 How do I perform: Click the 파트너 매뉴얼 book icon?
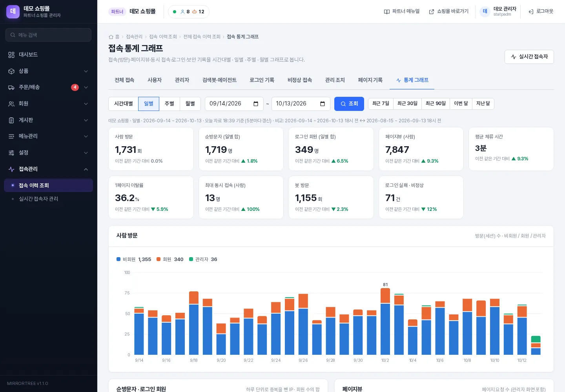pos(387,12)
